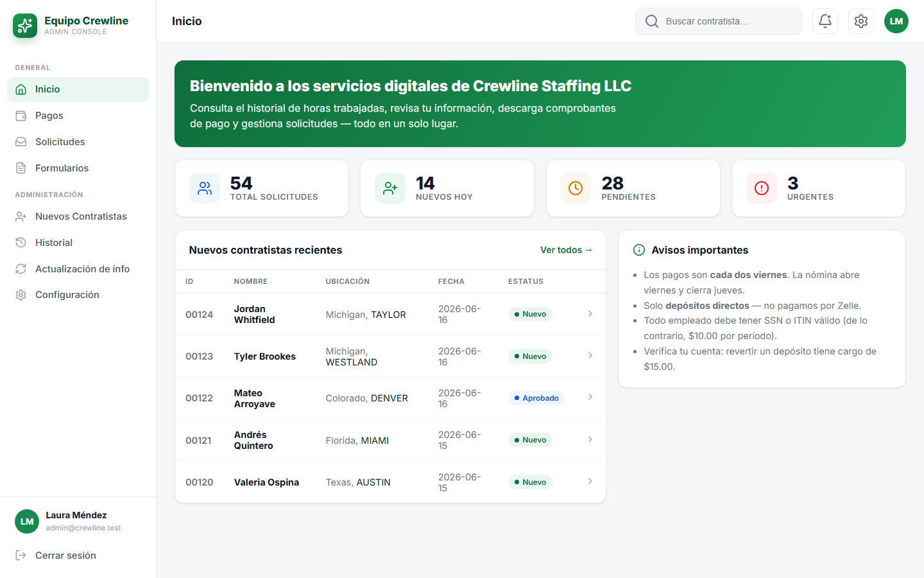Click Nuevo badge for Jordan Whitfield
Viewport: 924px width, 578px height.
pyautogui.click(x=530, y=314)
